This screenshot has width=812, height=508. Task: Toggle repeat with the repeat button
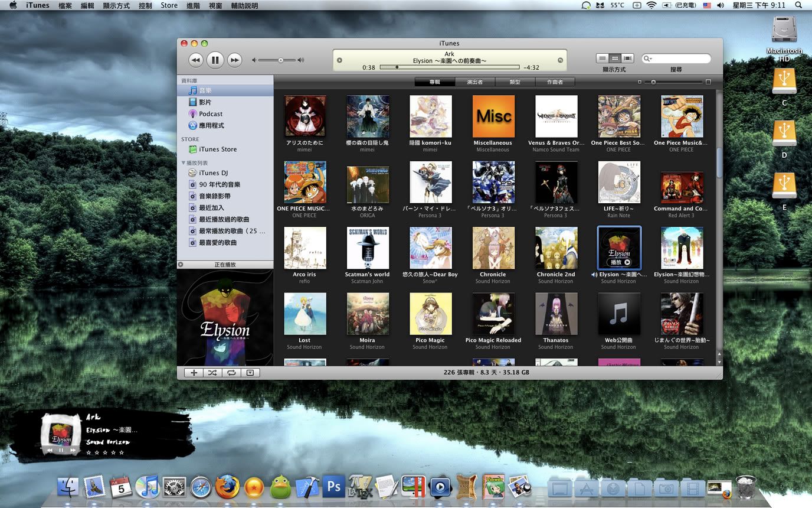pos(231,373)
